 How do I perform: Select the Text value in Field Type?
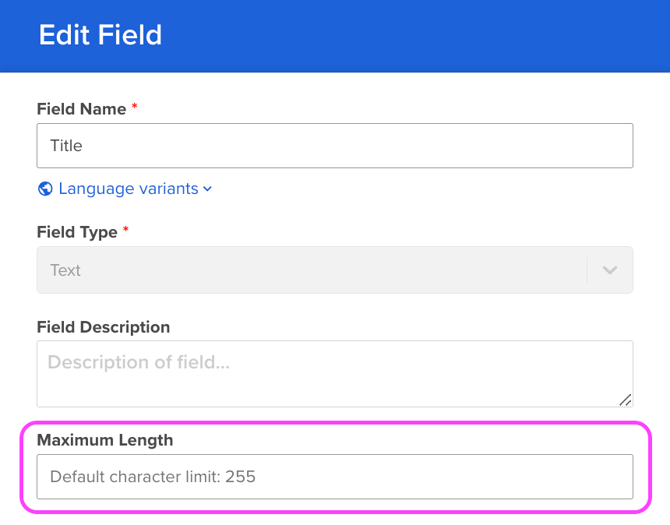tap(65, 270)
